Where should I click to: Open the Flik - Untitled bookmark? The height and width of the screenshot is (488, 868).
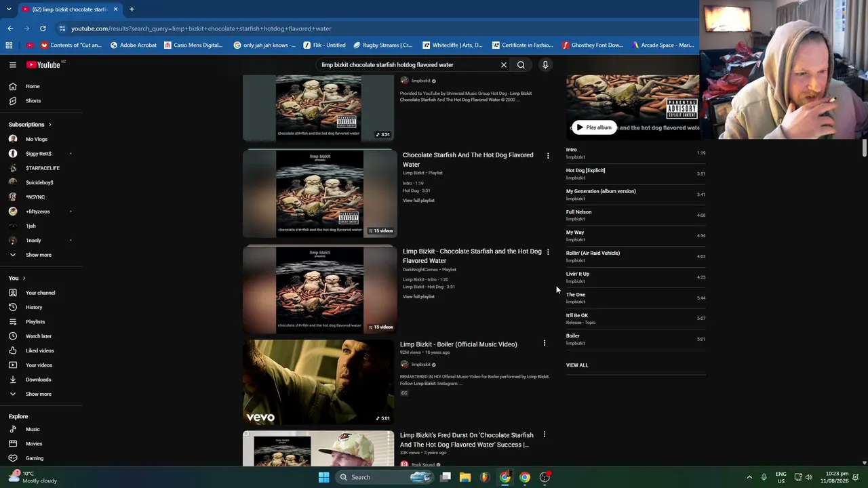tap(325, 45)
